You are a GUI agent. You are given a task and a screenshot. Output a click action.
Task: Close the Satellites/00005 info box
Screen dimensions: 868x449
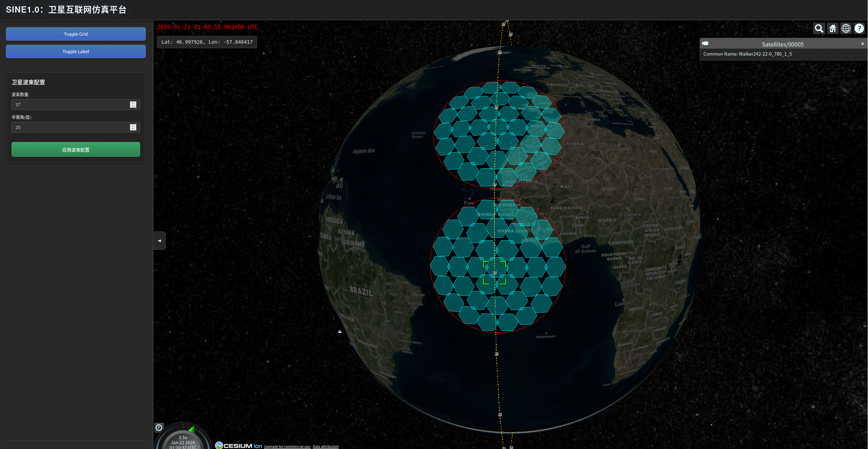[x=862, y=44]
